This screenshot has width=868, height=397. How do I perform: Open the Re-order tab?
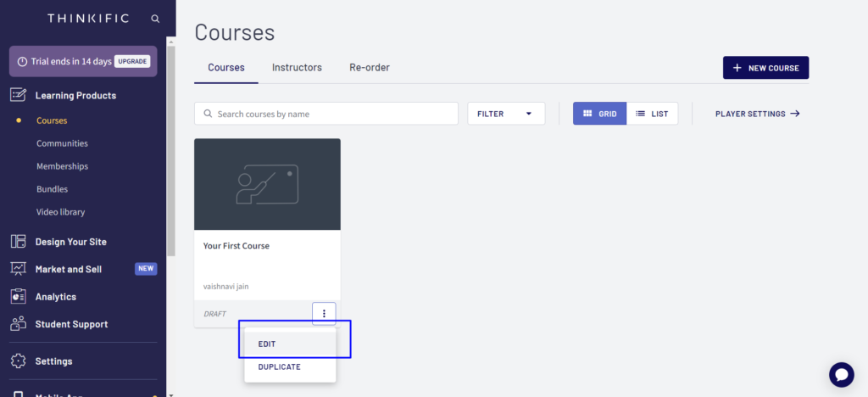tap(369, 68)
